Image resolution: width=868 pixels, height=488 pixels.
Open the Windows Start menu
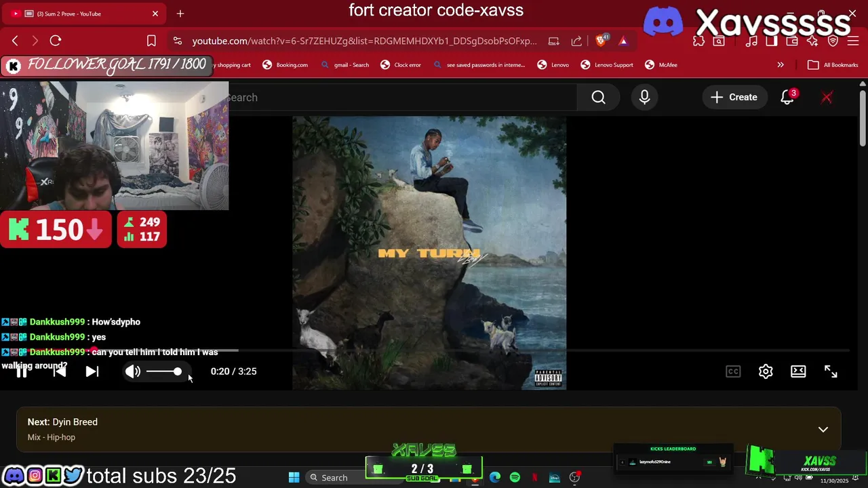tap(294, 478)
